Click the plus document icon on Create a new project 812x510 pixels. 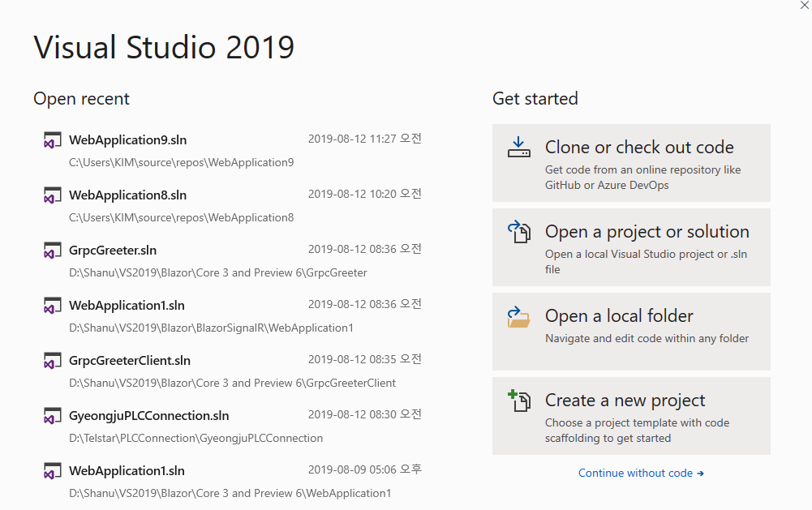519,401
